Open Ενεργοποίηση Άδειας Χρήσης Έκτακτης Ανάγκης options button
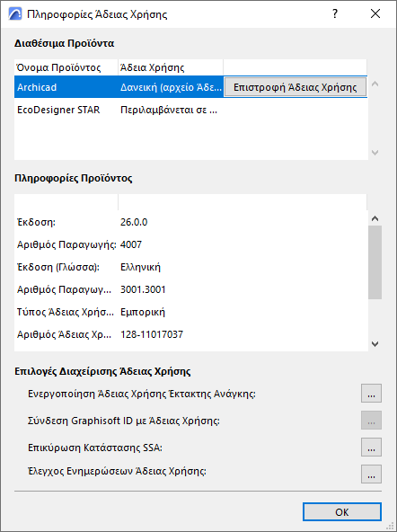The image size is (397, 532). click(x=371, y=394)
